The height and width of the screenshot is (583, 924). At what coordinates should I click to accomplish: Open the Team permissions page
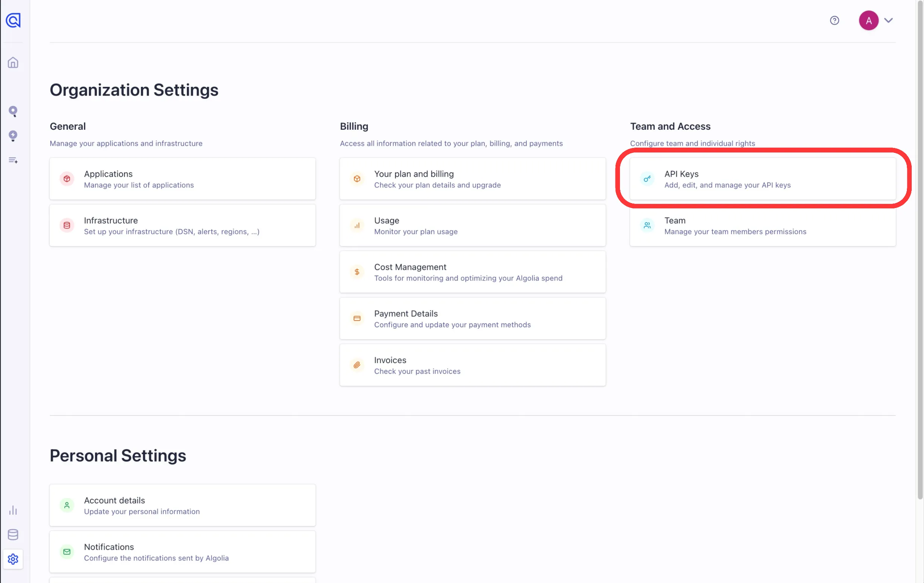tap(763, 225)
